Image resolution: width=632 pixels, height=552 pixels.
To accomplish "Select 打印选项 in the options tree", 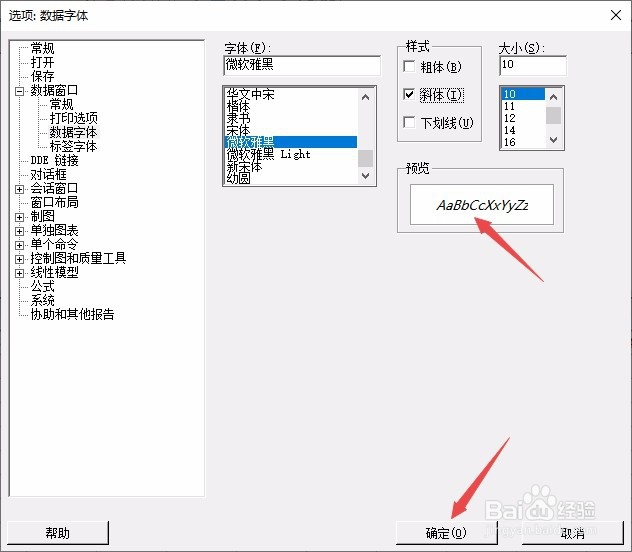I will pos(73,118).
